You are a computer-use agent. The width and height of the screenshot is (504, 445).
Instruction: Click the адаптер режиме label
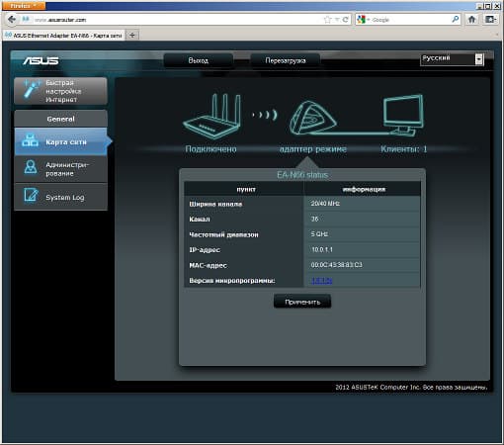313,149
